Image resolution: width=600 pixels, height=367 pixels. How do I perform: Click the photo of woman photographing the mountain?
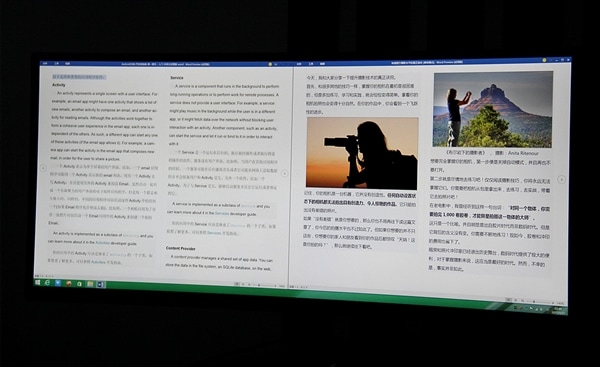click(x=493, y=109)
